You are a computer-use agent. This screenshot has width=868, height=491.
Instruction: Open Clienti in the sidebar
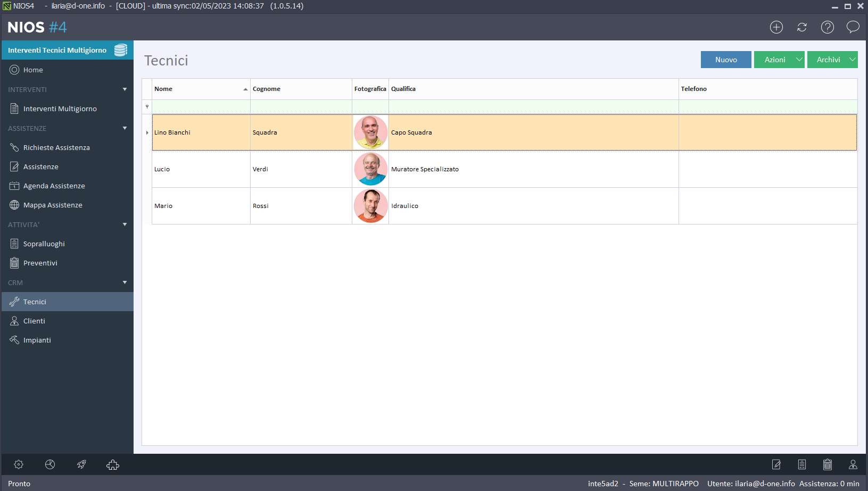click(34, 321)
